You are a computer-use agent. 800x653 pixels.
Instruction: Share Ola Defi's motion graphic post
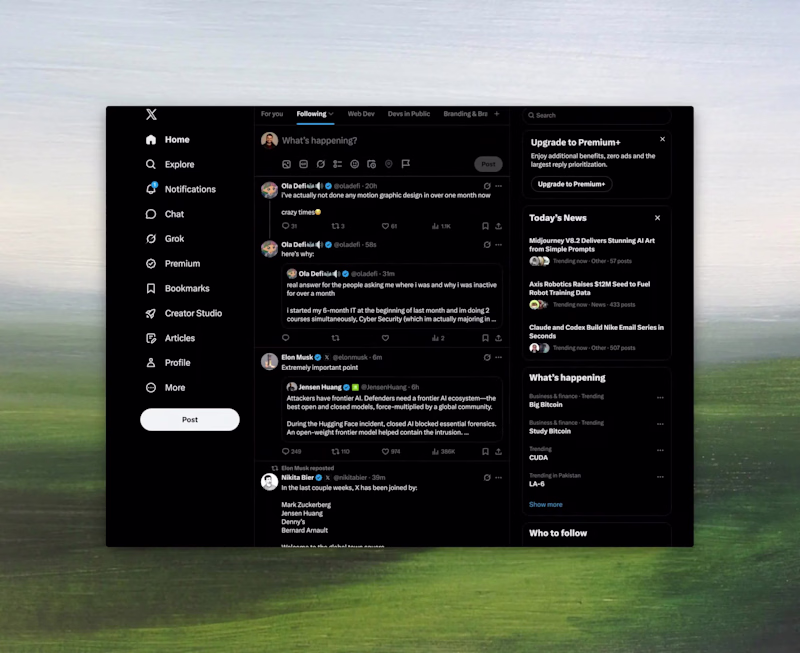tap(498, 226)
